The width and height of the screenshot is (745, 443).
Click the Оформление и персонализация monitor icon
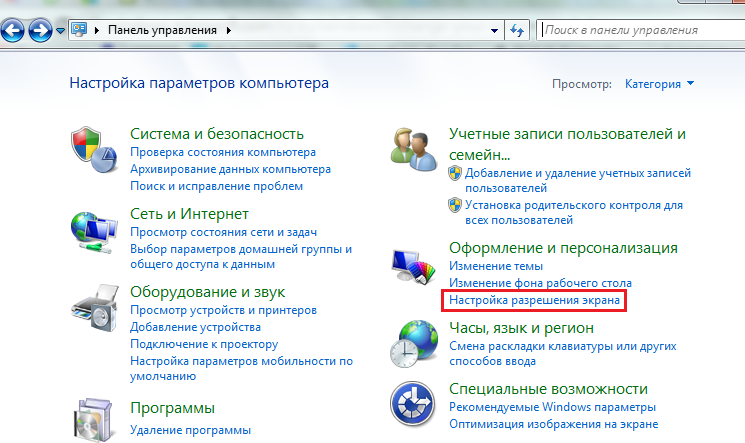click(414, 267)
